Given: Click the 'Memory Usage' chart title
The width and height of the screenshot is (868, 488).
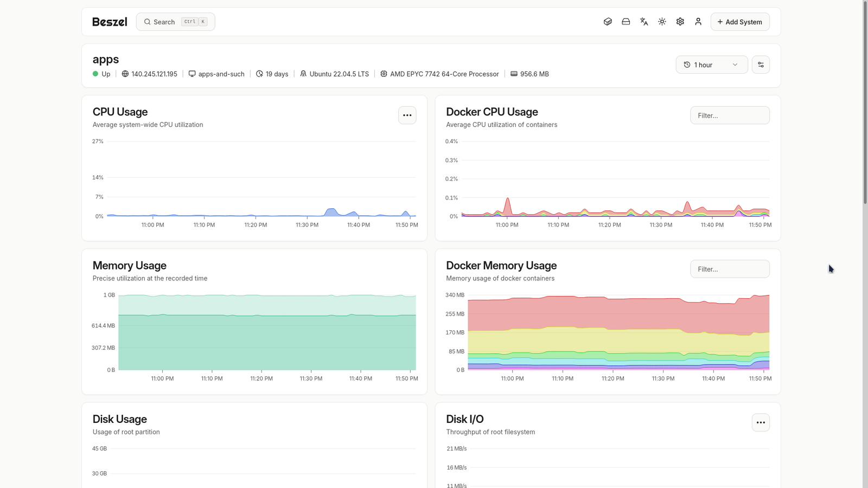Looking at the screenshot, I should [x=130, y=266].
